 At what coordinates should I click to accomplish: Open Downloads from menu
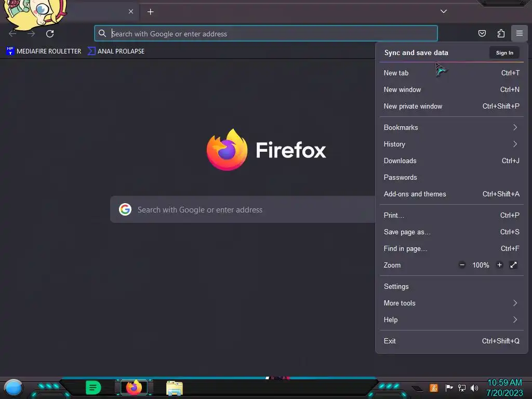(451, 161)
